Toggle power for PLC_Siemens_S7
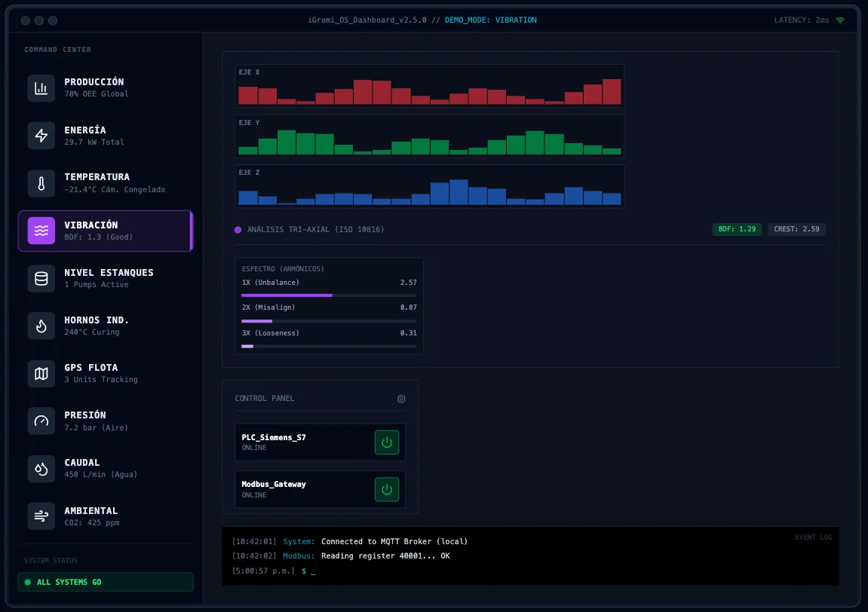This screenshot has width=868, height=612. [387, 442]
